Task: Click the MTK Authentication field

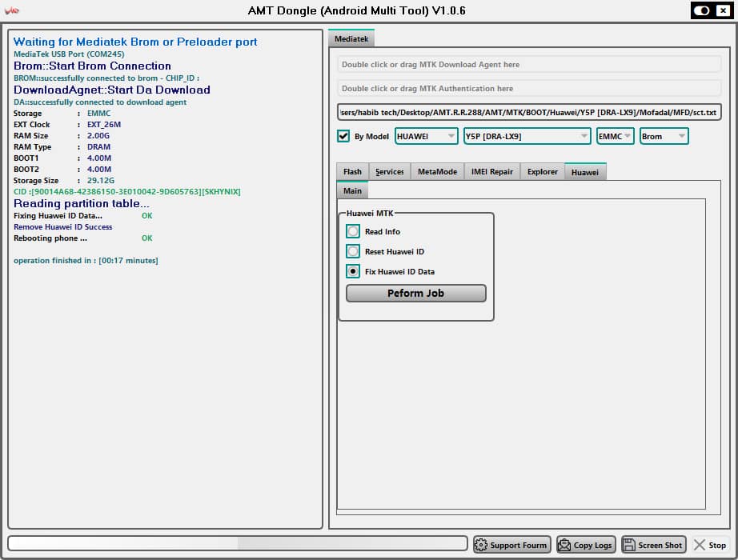Action: coord(528,89)
